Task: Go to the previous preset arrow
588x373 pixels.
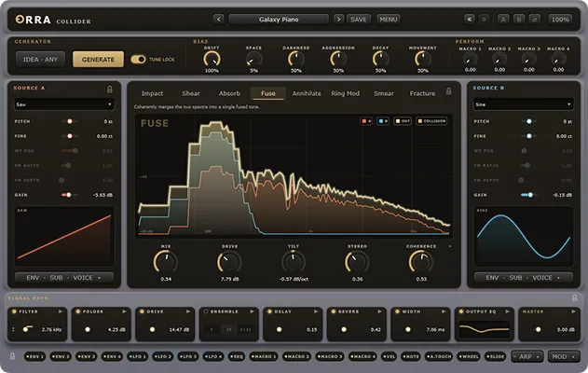Action: click(219, 20)
